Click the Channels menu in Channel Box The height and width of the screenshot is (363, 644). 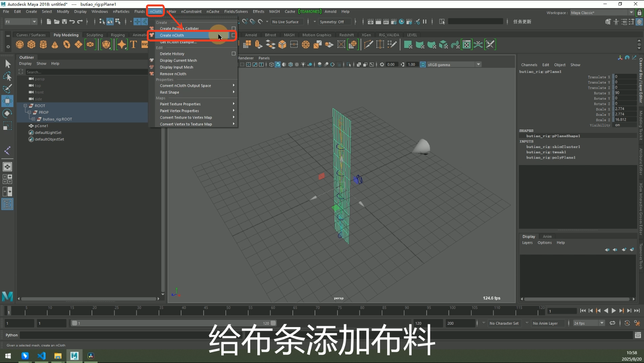coord(529,65)
